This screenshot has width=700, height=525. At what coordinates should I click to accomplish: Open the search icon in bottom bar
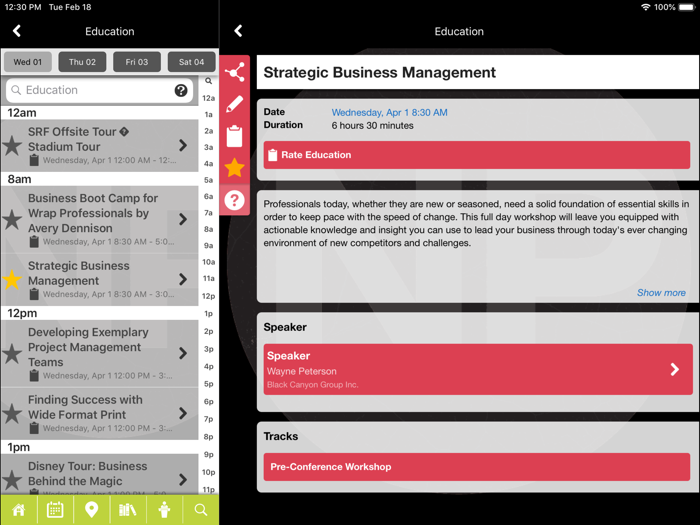(x=201, y=510)
